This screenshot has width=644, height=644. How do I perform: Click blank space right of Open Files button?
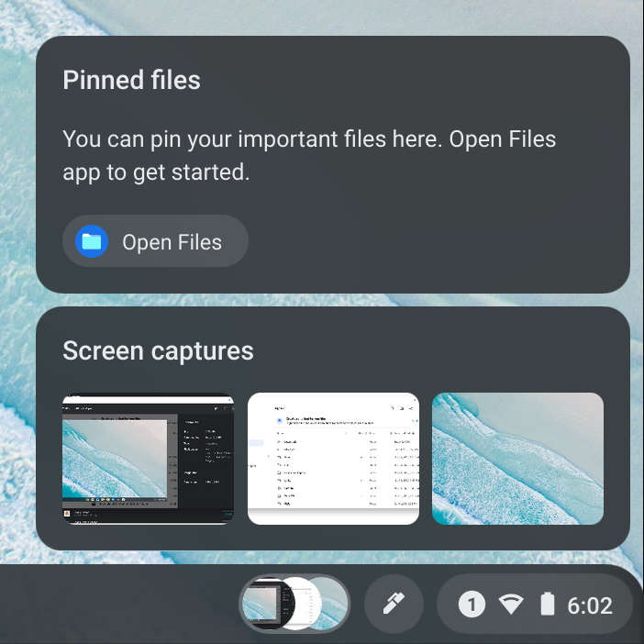[431, 241]
